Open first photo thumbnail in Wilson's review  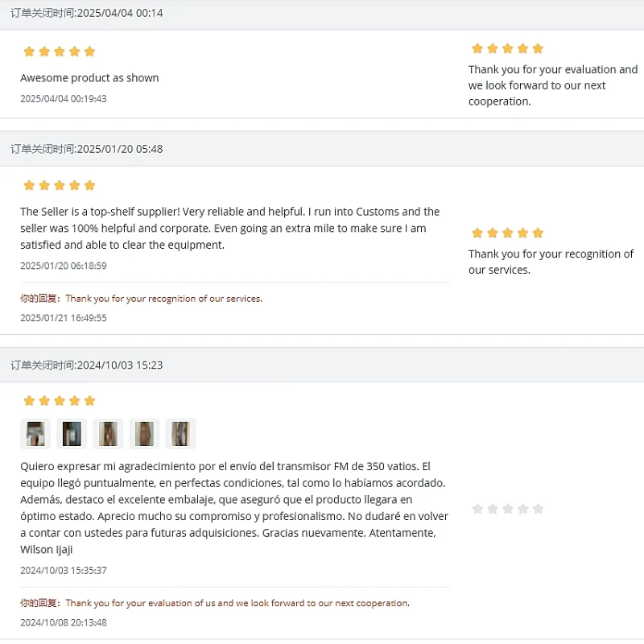(x=35, y=434)
